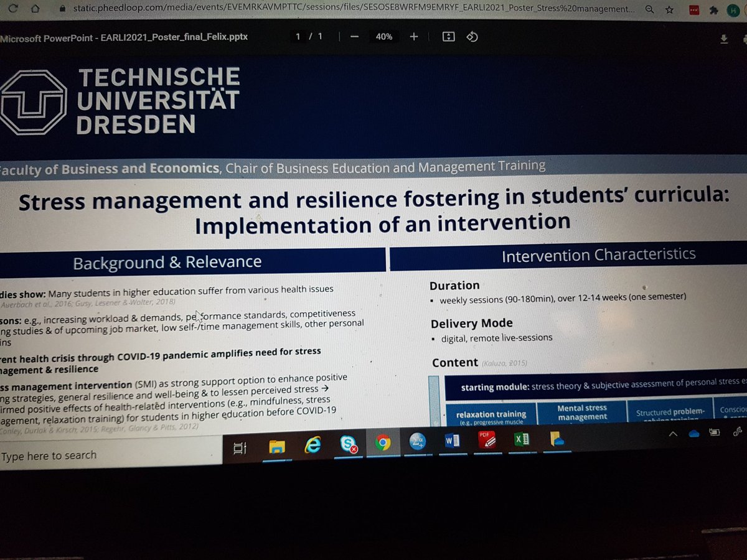This screenshot has height=560, width=747.
Task: Click the 'Delivery Mode' heading
Action: (471, 324)
